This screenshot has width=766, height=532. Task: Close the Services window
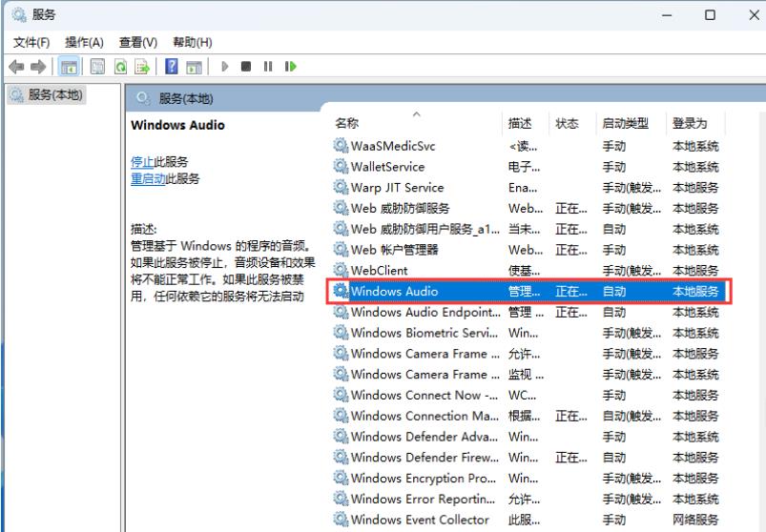pos(754,15)
